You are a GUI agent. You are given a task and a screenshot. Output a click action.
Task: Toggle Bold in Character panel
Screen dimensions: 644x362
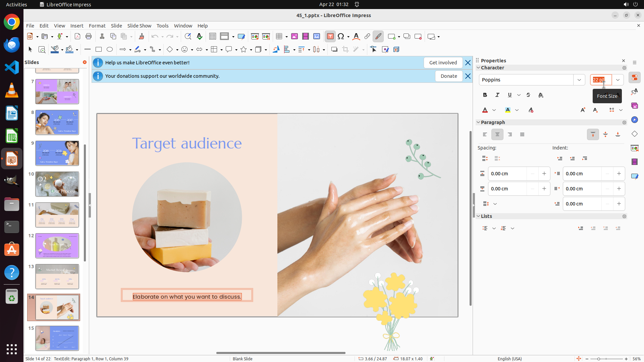[485, 95]
